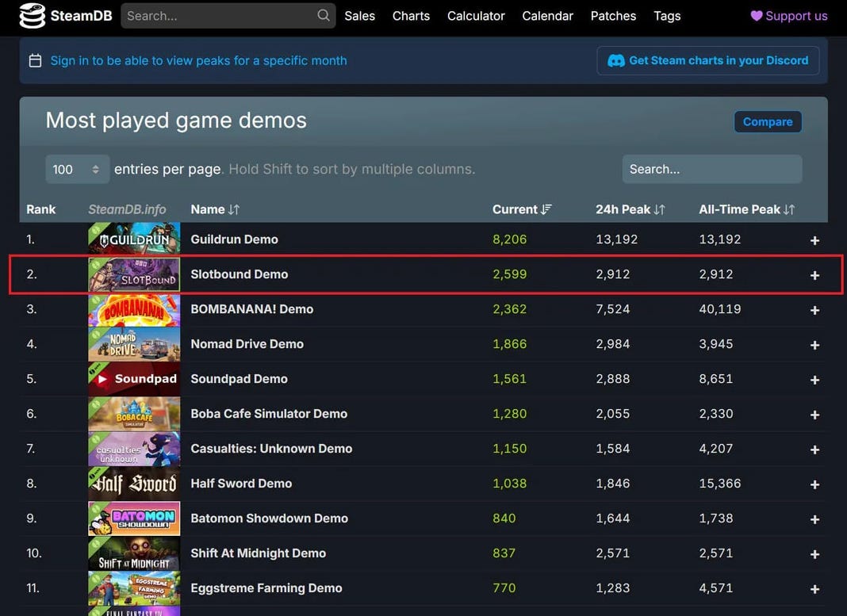The height and width of the screenshot is (616, 847).
Task: Open Batomon Showdown game thumbnail
Action: coord(134,518)
